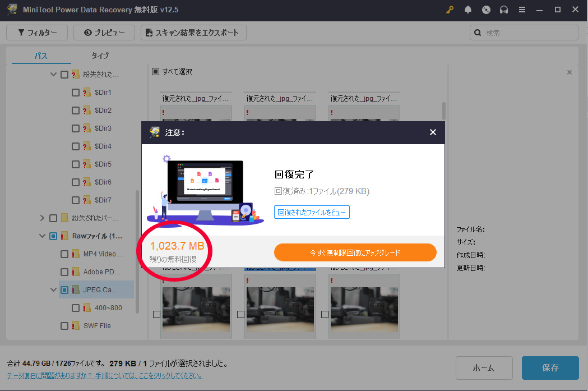
Task: Check the MP4 Video... checkbox
Action: coord(64,254)
